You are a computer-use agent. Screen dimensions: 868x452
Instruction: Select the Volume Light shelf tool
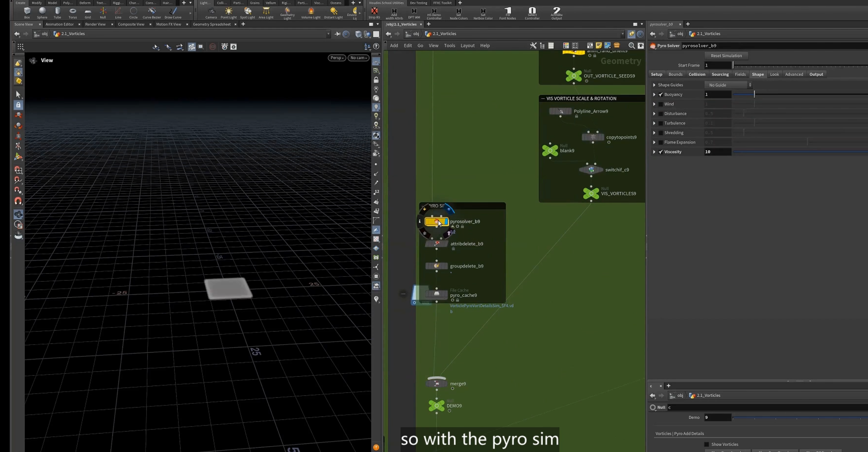311,13
